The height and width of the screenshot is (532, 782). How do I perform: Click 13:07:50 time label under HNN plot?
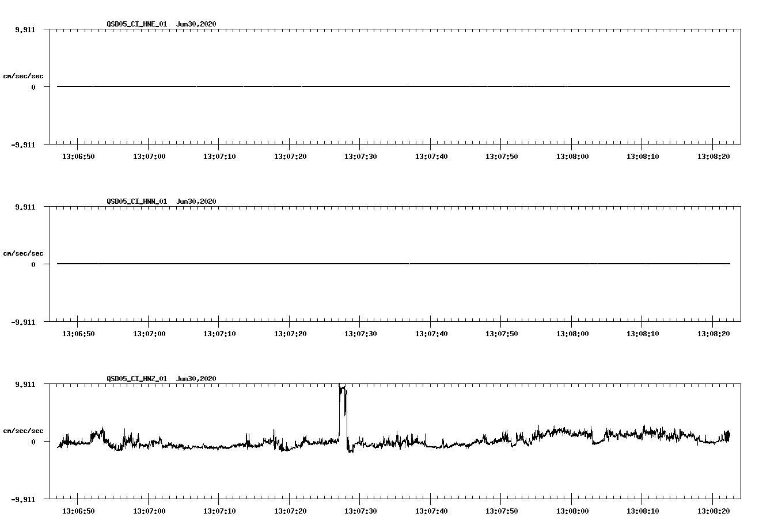(x=502, y=334)
